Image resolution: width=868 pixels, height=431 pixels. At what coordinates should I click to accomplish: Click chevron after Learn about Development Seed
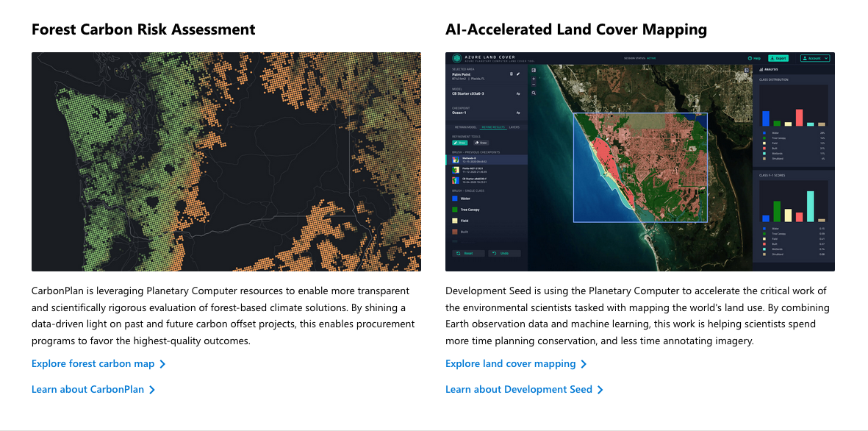click(x=600, y=390)
